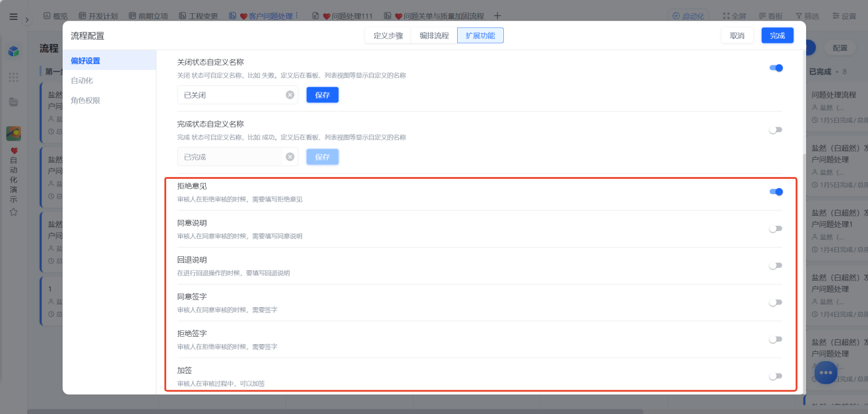Viewport: 868px width, 414px height.
Task: Click the star favorite icon in sidebar
Action: click(13, 212)
